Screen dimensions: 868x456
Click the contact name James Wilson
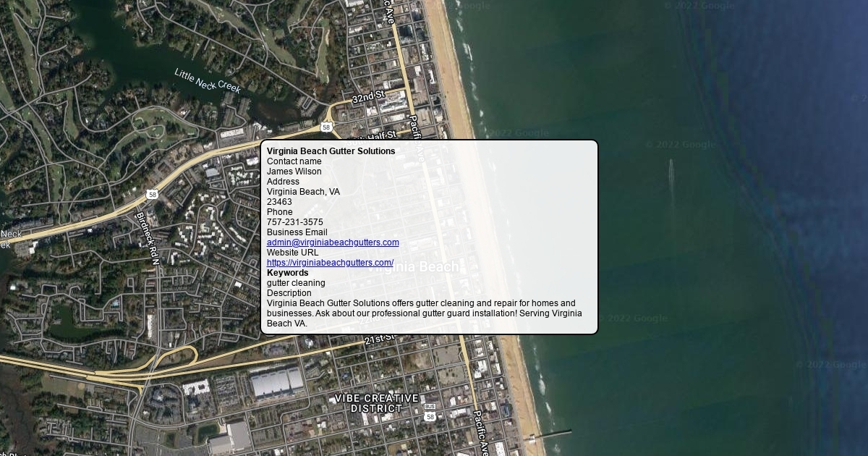[294, 172]
